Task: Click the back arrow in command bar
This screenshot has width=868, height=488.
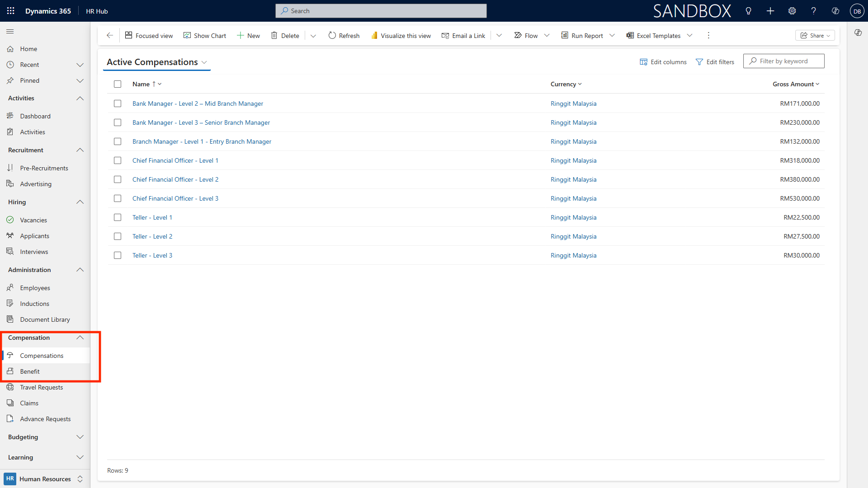Action: coord(110,35)
